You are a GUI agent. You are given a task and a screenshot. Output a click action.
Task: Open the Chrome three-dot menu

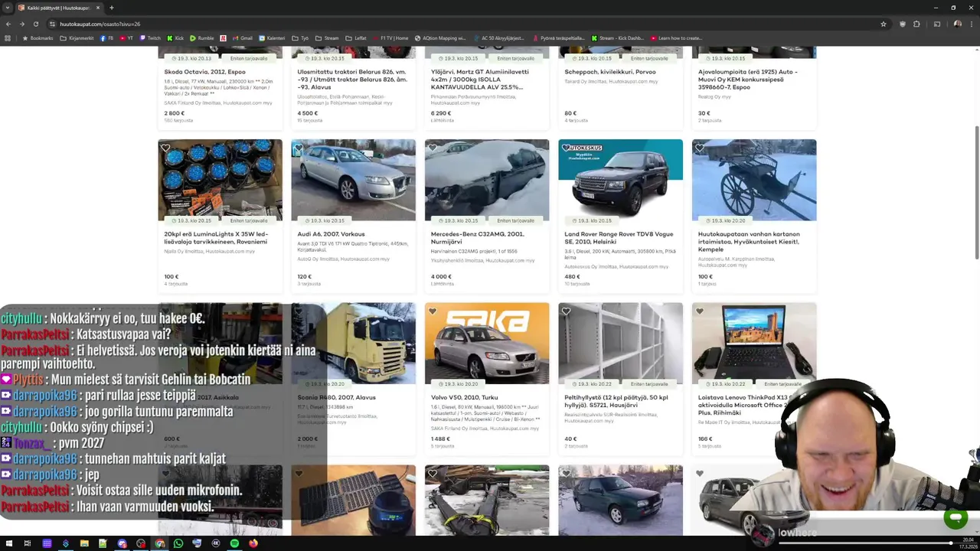972,24
